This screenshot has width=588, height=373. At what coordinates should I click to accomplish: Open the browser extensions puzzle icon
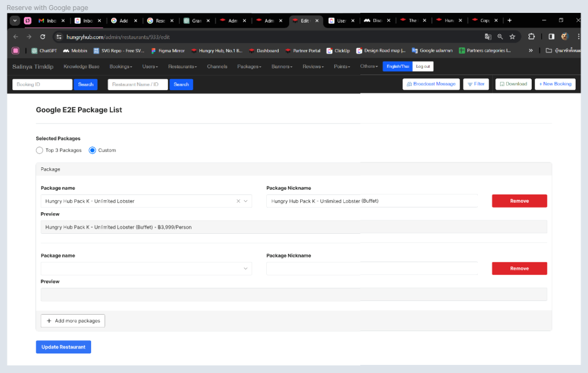531,37
